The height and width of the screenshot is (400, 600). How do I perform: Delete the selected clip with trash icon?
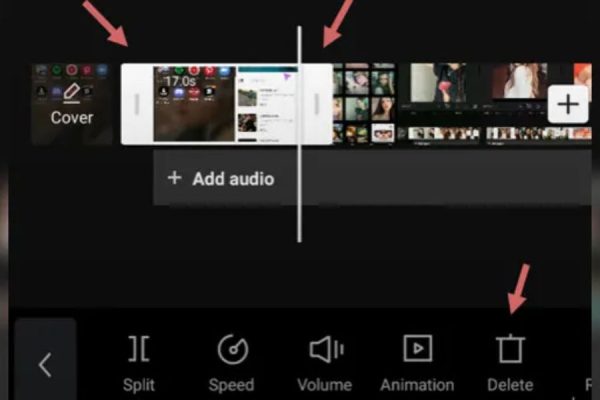click(510, 349)
